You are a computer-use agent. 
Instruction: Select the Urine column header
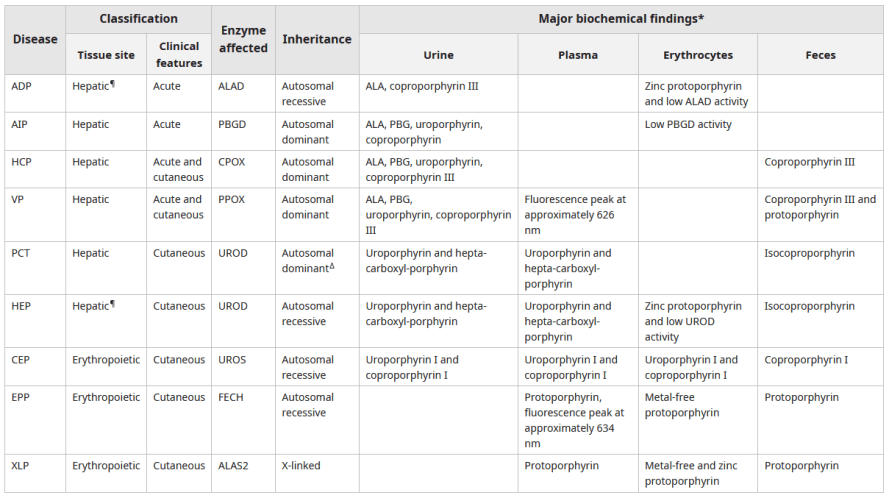pos(438,55)
